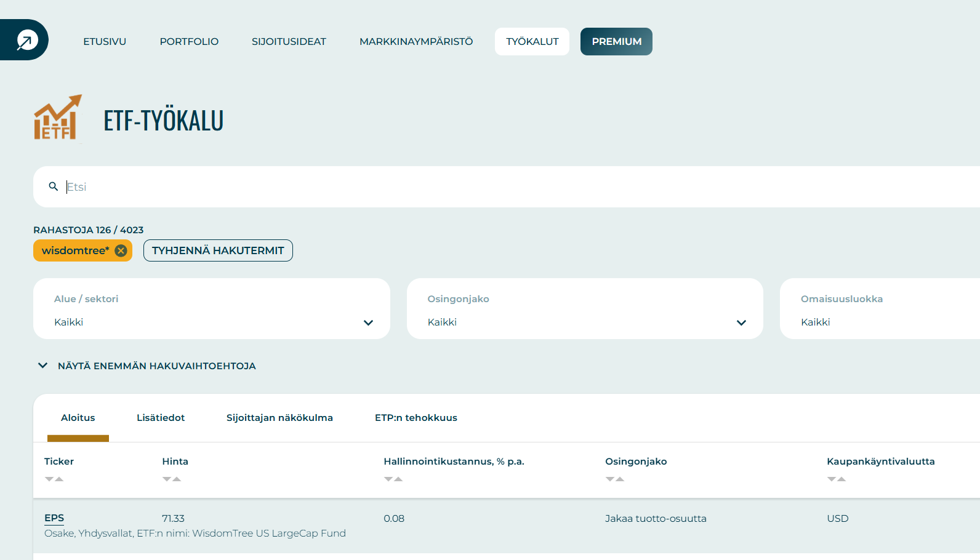Viewport: 980px width, 560px height.
Task: Switch to Sijoittajan näkökulma tab
Action: [279, 418]
